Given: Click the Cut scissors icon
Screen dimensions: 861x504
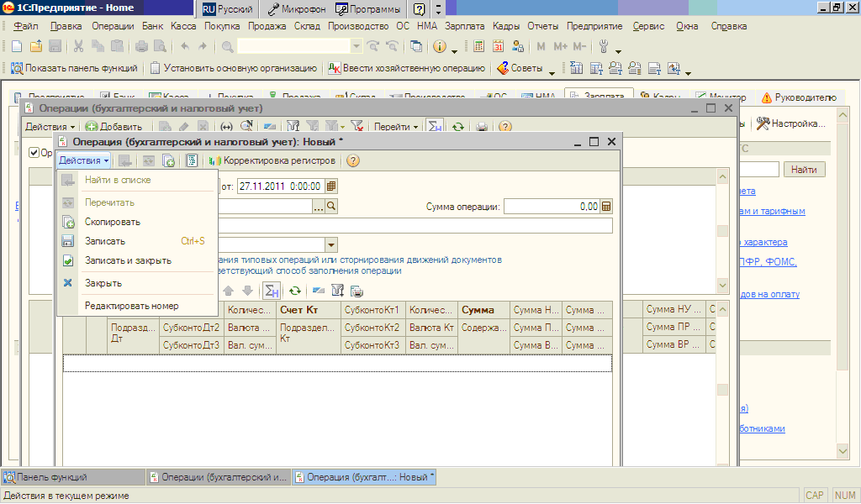Looking at the screenshot, I should pos(78,46).
